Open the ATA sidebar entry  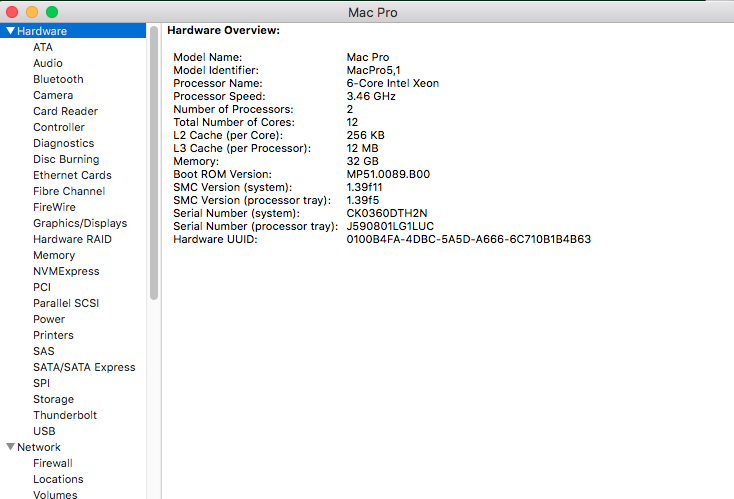[x=43, y=47]
